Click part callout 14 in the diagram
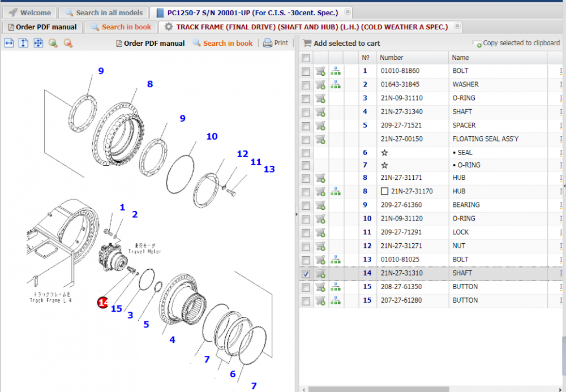The height and width of the screenshot is (392, 566). (103, 303)
